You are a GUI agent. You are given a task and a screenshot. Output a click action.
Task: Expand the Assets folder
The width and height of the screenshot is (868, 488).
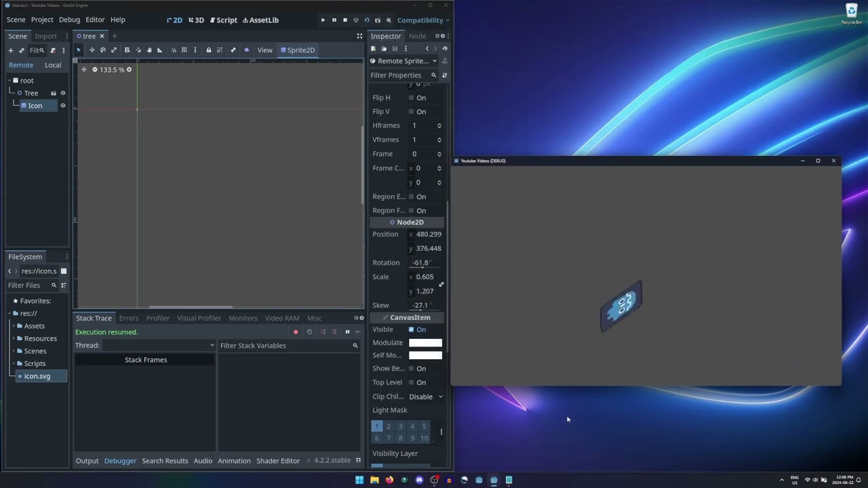coord(14,326)
